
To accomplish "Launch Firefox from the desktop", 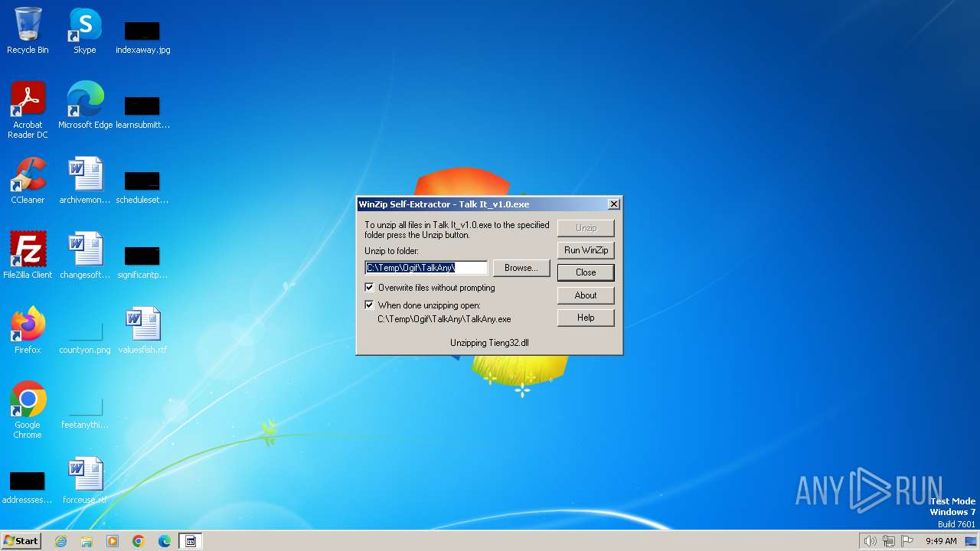I will (x=28, y=330).
